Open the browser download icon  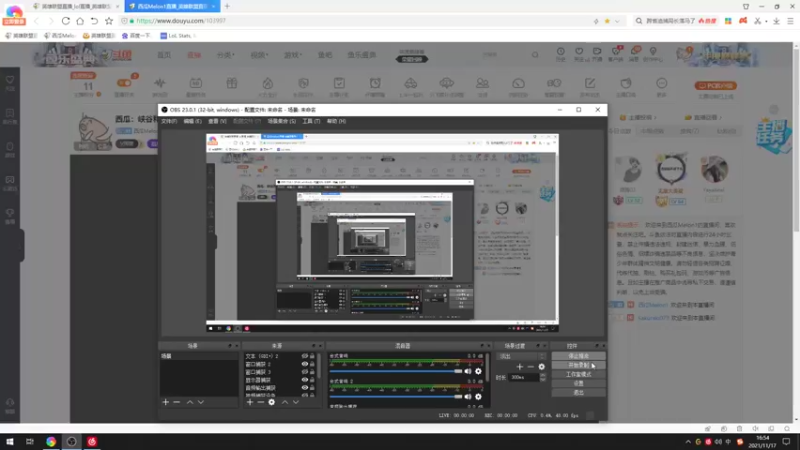tap(776, 21)
